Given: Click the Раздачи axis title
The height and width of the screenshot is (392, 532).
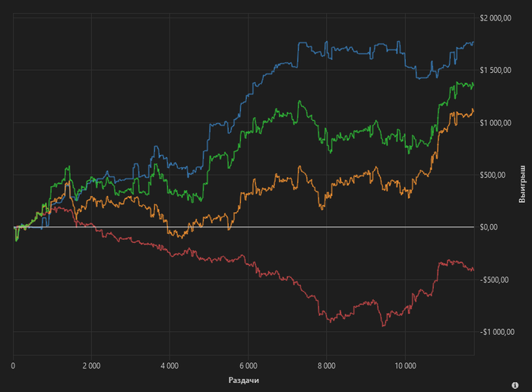Looking at the screenshot, I should 244,380.
